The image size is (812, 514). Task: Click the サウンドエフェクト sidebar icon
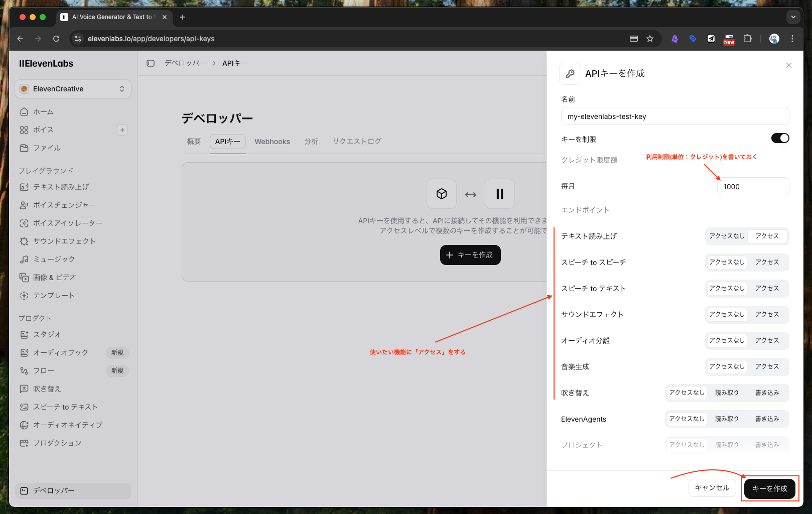pyautogui.click(x=24, y=241)
